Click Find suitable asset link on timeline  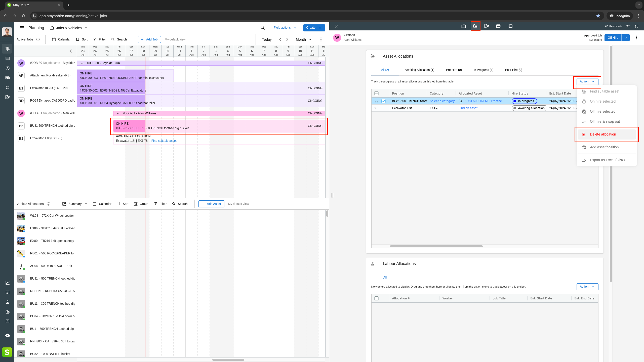(164, 141)
